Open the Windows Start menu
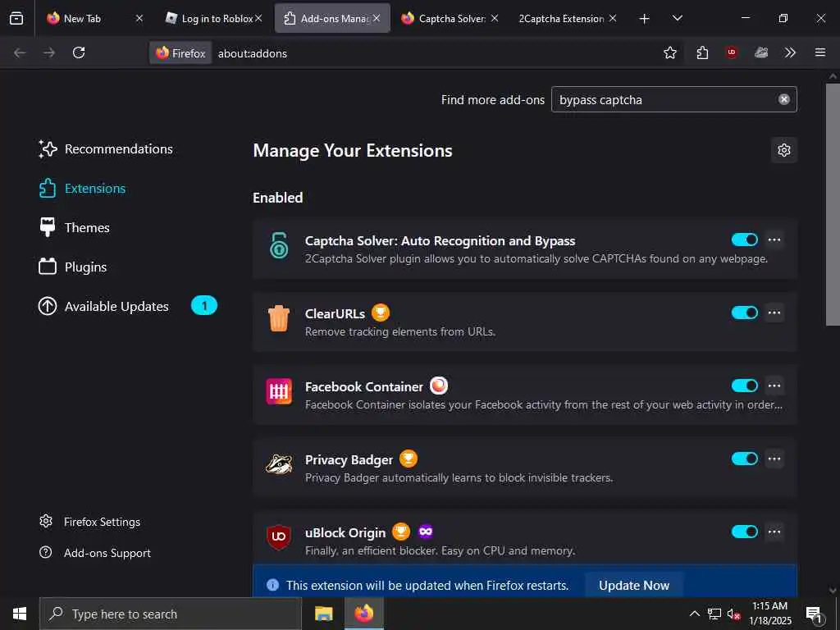The height and width of the screenshot is (630, 840). pos(20,614)
